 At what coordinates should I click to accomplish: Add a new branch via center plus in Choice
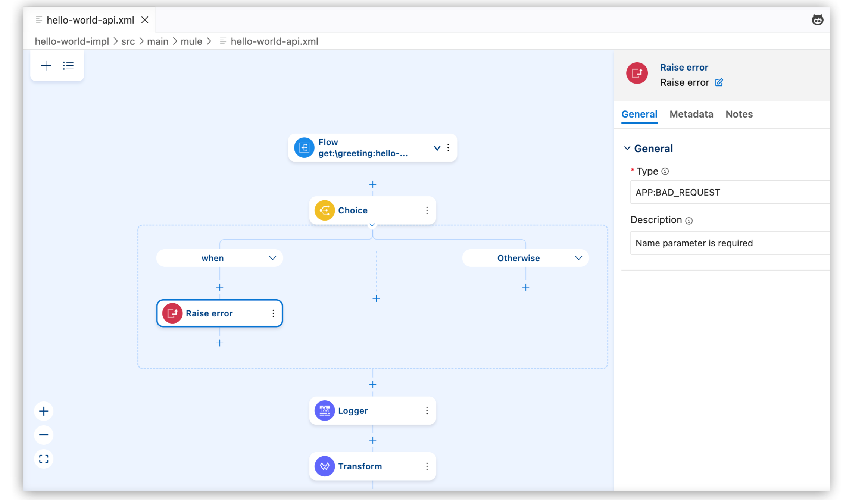[376, 299]
